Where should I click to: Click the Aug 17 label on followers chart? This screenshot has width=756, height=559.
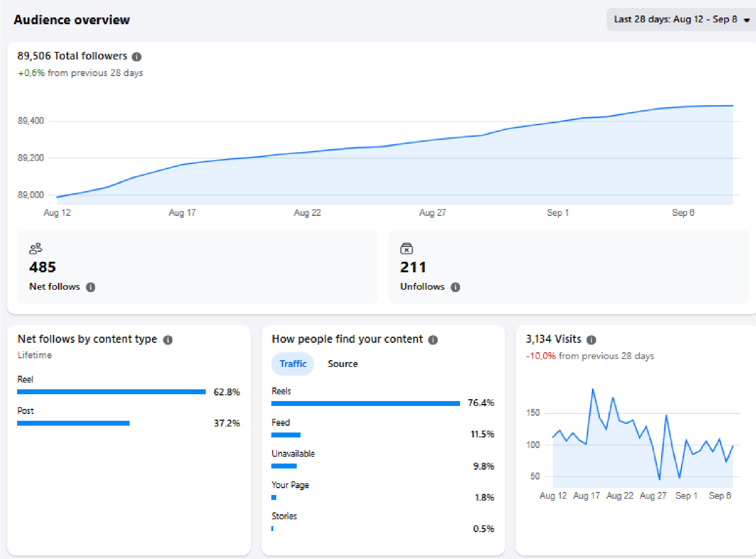(x=182, y=213)
